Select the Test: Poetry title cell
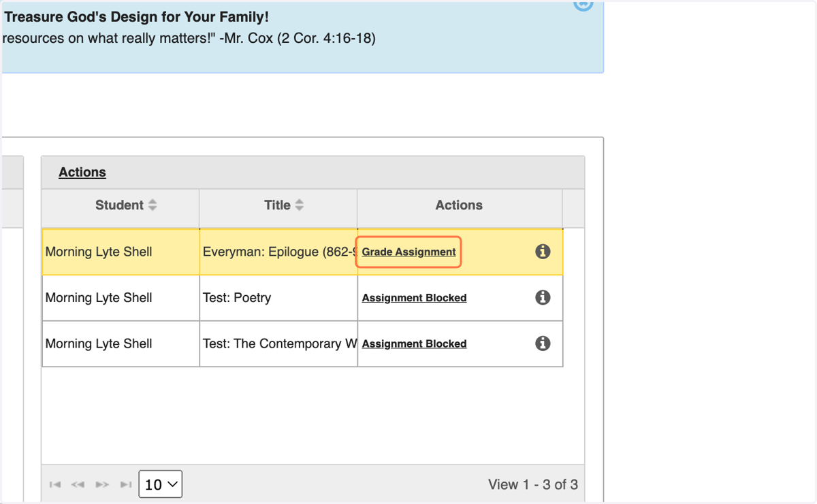 tap(278, 297)
